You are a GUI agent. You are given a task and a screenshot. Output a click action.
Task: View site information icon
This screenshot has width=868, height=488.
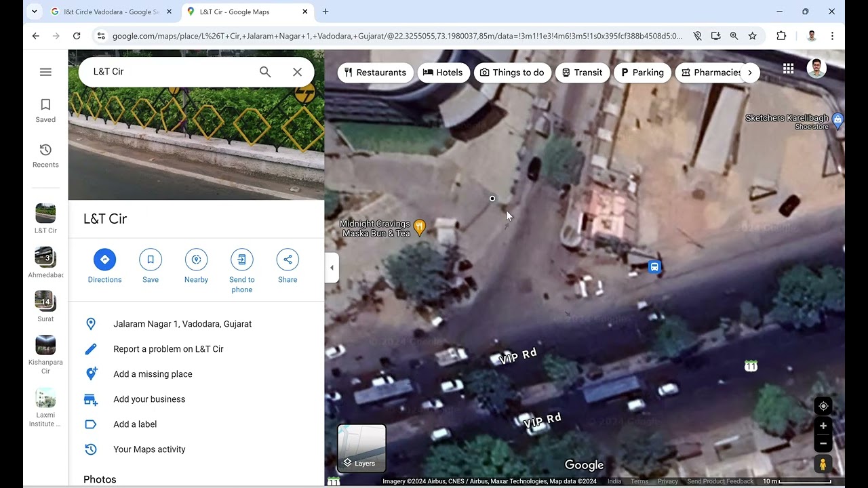coord(101,36)
